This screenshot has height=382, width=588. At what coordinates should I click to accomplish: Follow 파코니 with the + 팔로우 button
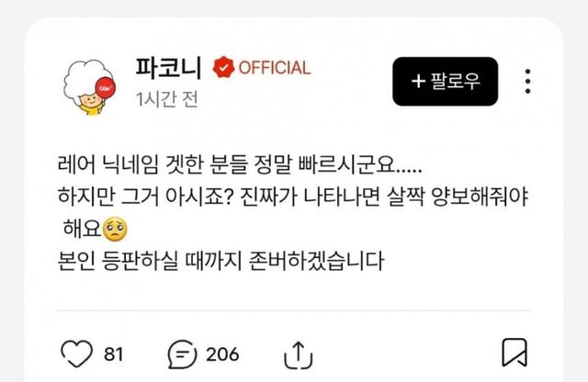tap(445, 82)
